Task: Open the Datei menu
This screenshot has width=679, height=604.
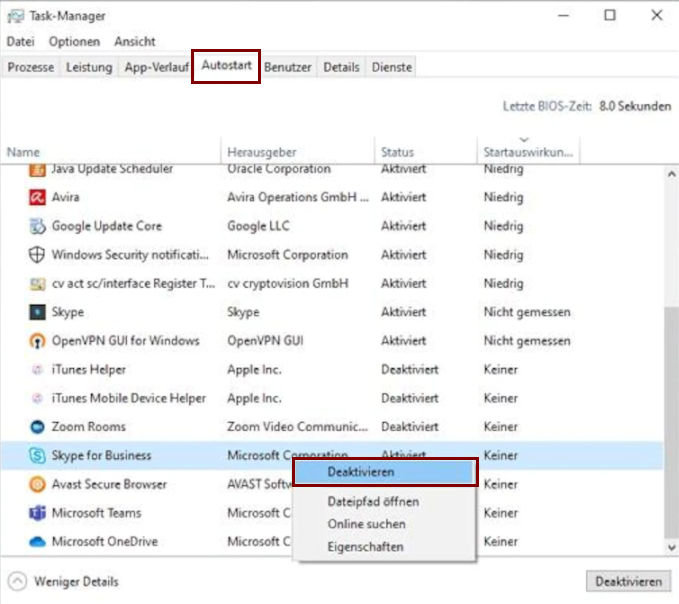Action: tap(20, 42)
